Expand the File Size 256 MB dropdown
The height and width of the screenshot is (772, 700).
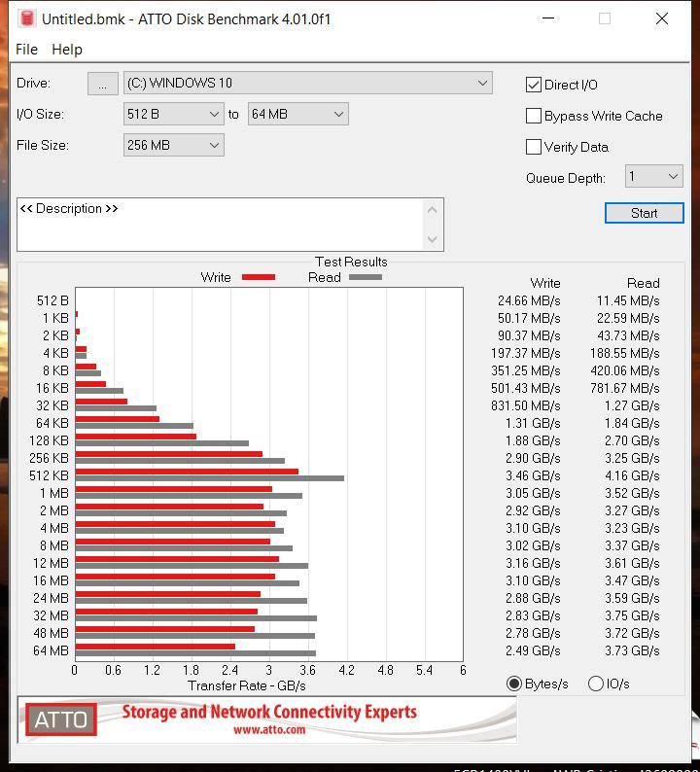pos(174,145)
